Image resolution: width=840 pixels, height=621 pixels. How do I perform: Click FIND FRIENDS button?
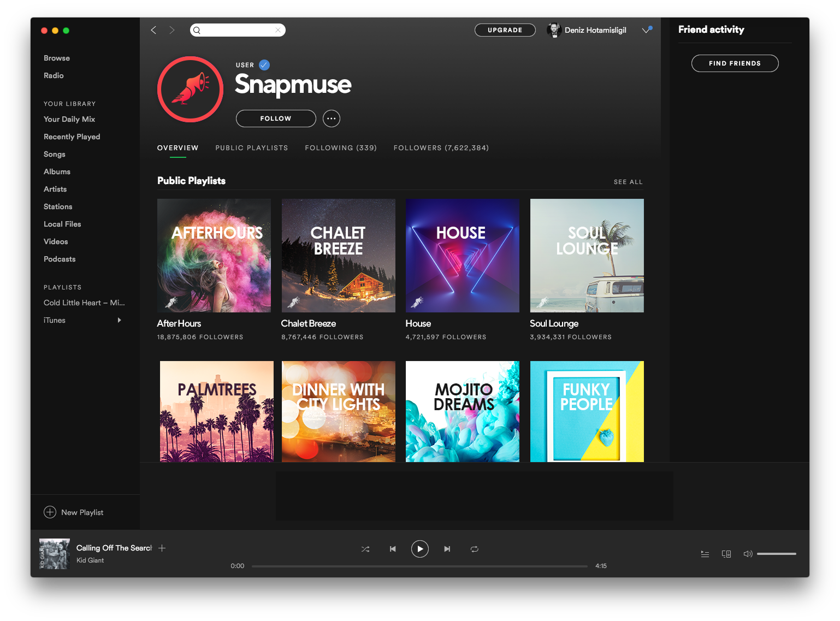click(735, 63)
